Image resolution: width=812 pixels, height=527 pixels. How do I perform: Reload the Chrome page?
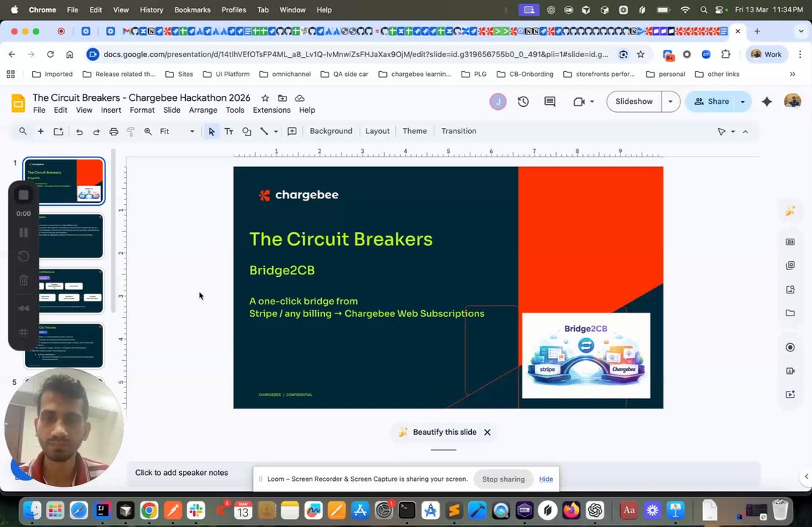[50, 54]
